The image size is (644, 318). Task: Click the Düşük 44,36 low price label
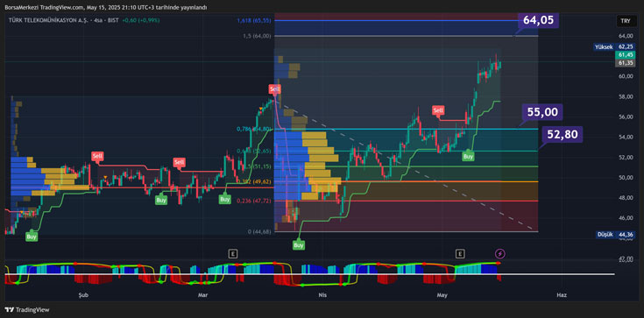coord(615,235)
